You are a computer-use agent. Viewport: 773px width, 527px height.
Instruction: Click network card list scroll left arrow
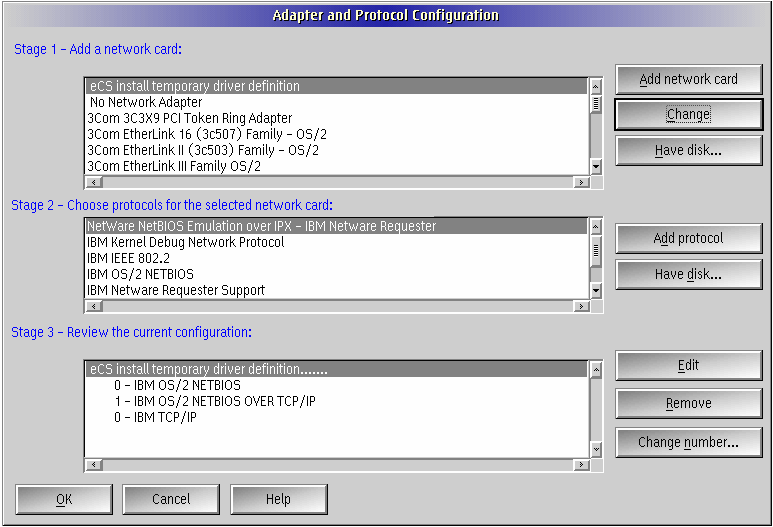click(x=94, y=182)
